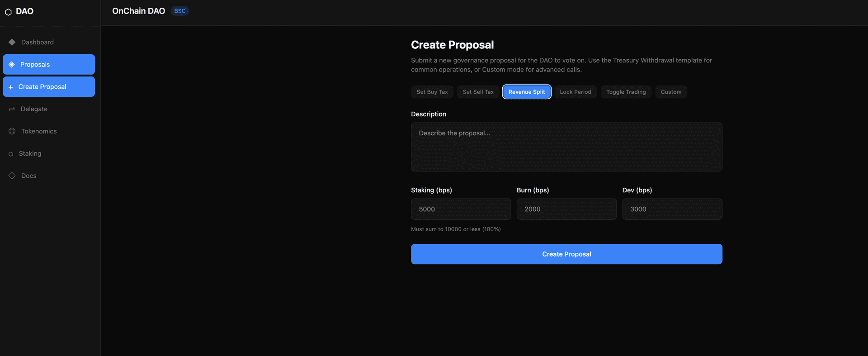Click the plus icon beside Create Proposal
Image resolution: width=868 pixels, height=356 pixels.
10,87
